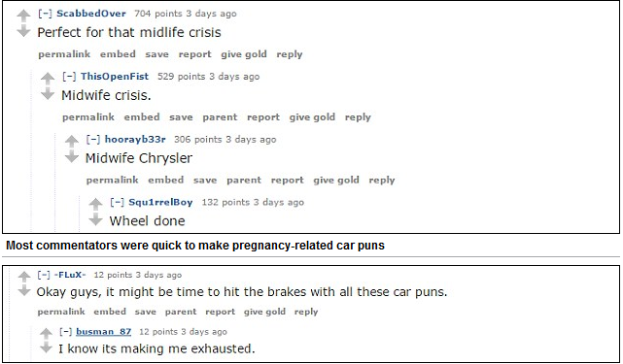623x364 pixels.
Task: Upvote Squ1rrelBoy's Wheel done comment
Action: (x=95, y=204)
